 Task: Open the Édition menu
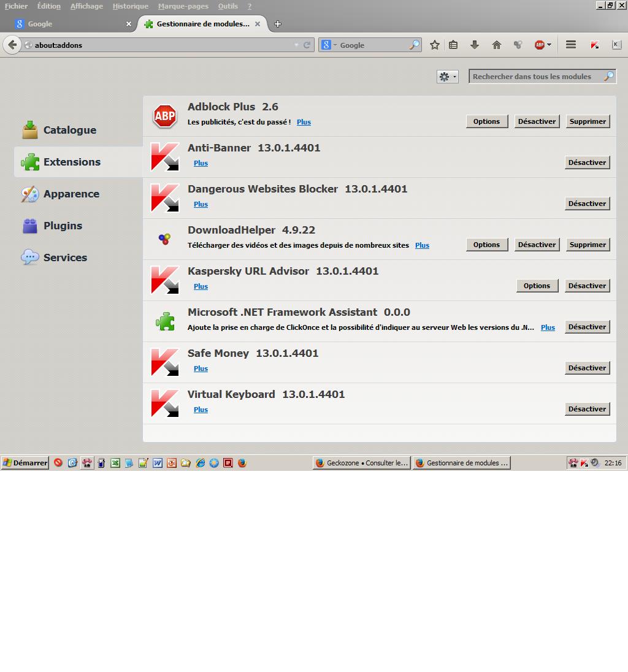tap(49, 6)
